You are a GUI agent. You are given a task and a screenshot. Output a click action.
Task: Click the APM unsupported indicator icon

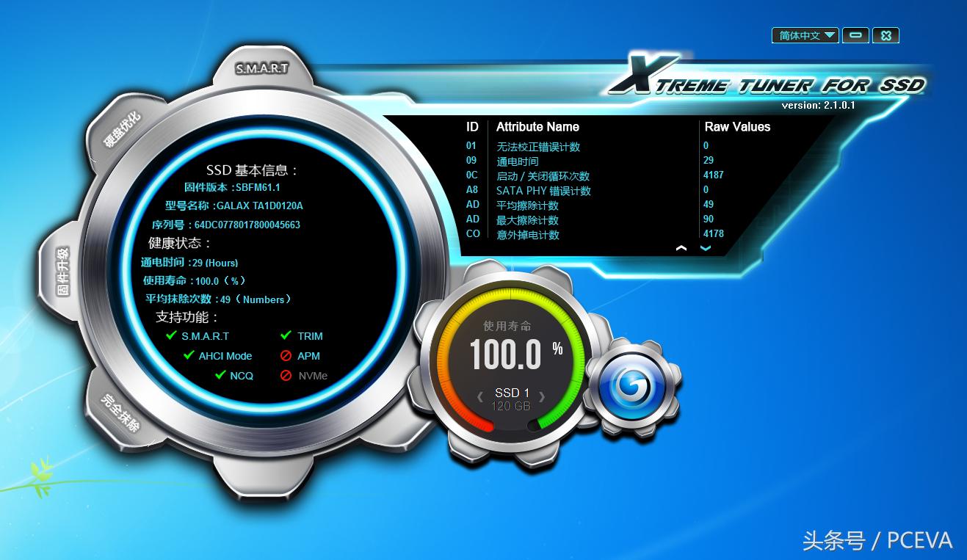287,356
